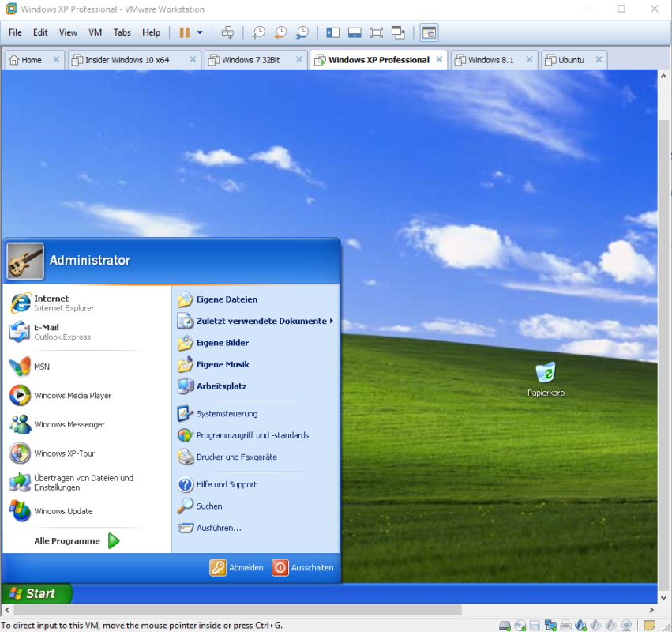
Task: Click the webcam device icon in the status bar
Action: pos(626,625)
